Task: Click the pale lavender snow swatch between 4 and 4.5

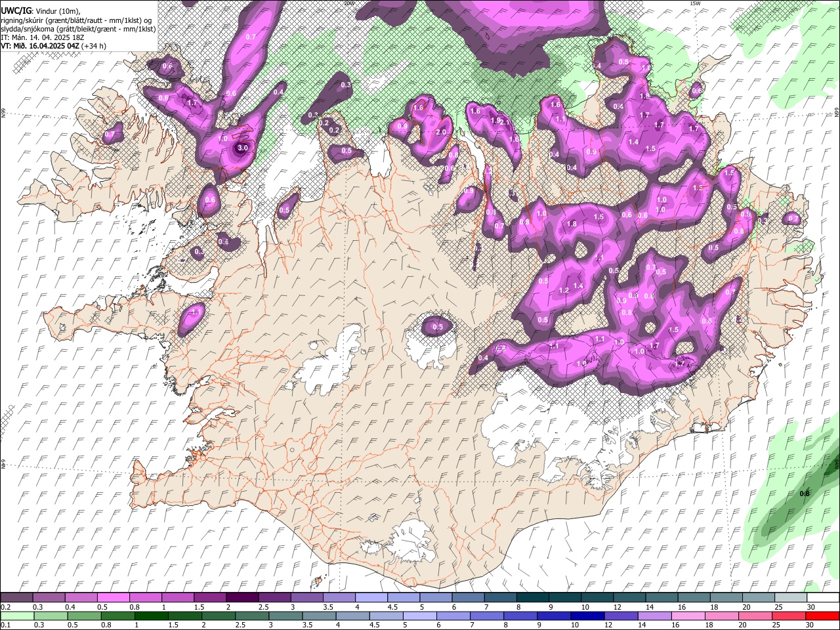Action: 371,597
